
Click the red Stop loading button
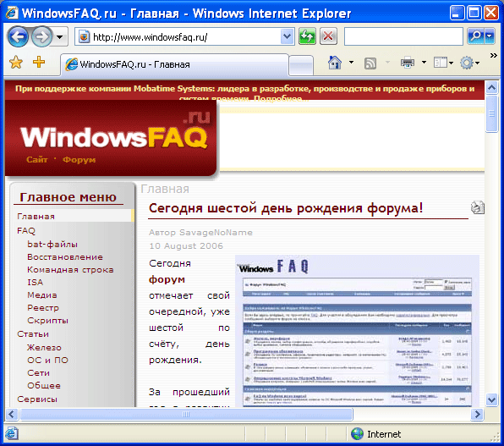pos(328,36)
